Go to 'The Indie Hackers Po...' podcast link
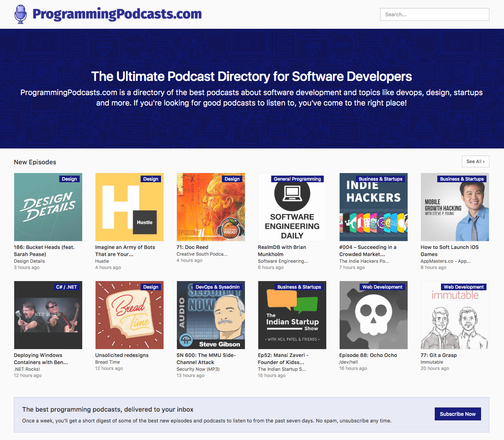This screenshot has width=504, height=440. (364, 261)
